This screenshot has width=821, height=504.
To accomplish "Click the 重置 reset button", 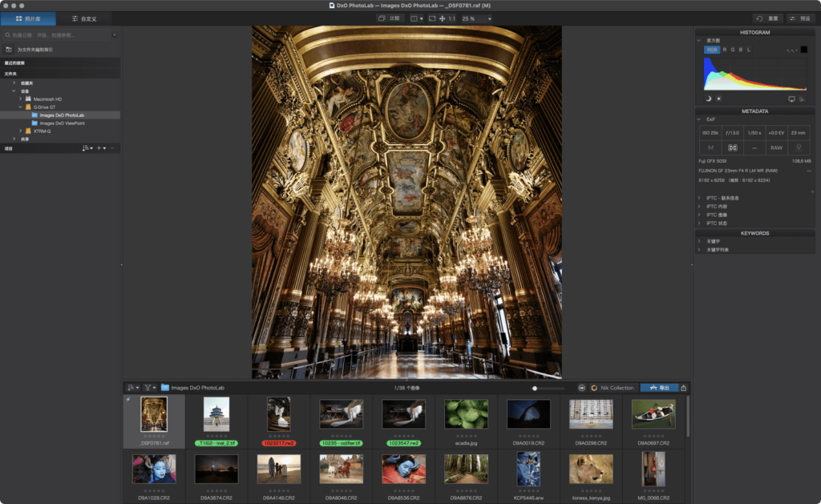I will click(x=767, y=18).
